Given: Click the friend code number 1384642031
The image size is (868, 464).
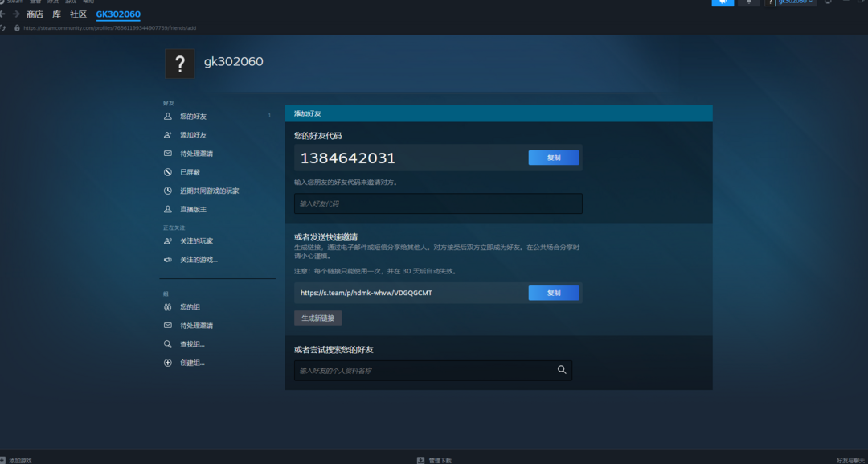Looking at the screenshot, I should coord(348,158).
